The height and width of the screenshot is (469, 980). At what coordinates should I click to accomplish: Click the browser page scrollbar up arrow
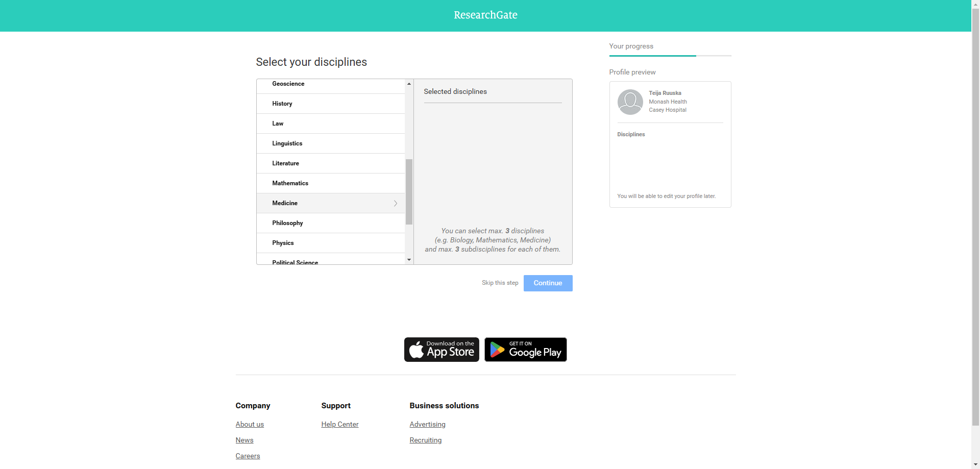point(975,4)
